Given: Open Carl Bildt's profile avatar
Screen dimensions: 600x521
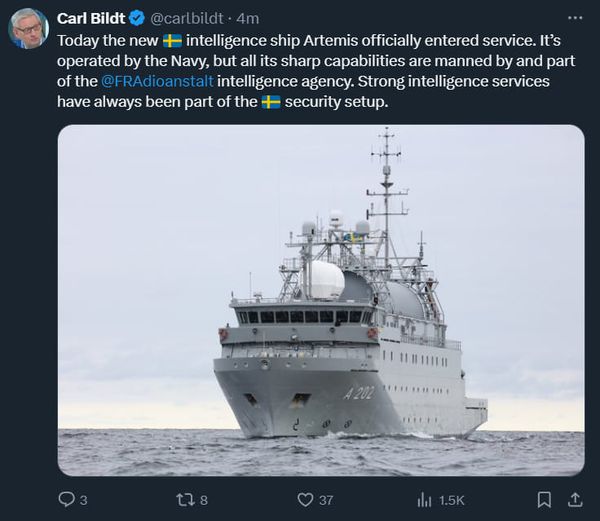Looking at the screenshot, I should [28, 28].
